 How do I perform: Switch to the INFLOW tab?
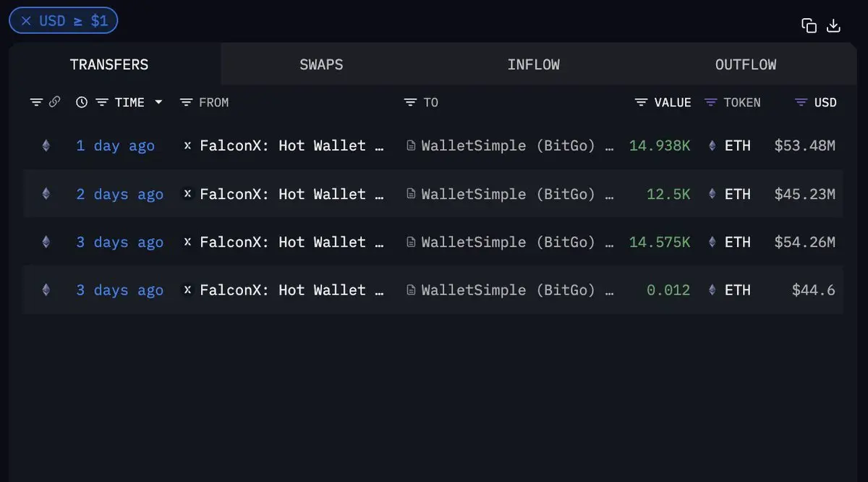pyautogui.click(x=534, y=64)
